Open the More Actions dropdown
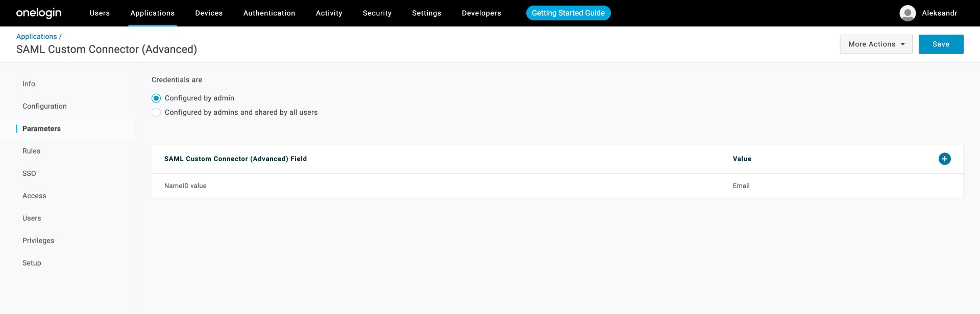 tap(876, 44)
